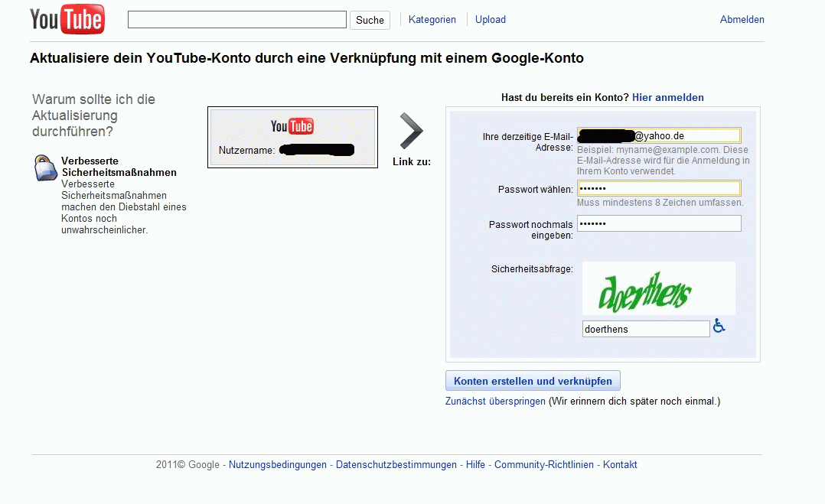Screen dimensions: 825x504
Task: Focus the 'Passwort wählen' field
Action: click(x=659, y=188)
